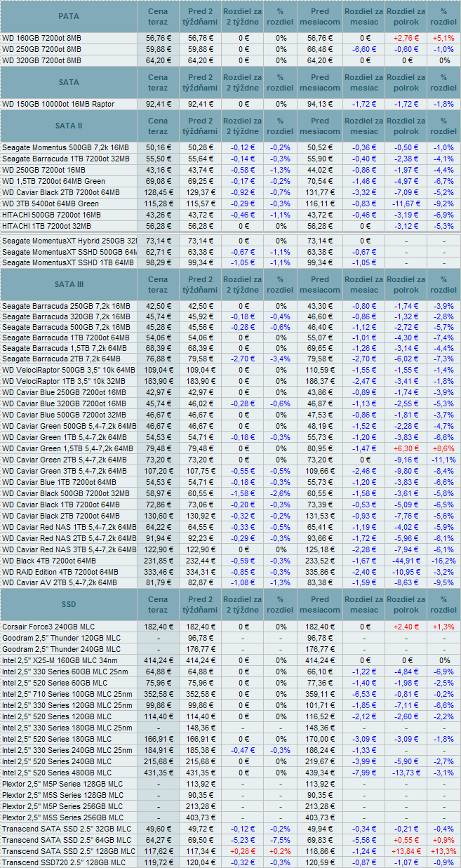The image size is (461, 868).
Task: Select Intel 520 Series 480GB MLC name
Action: point(56,773)
